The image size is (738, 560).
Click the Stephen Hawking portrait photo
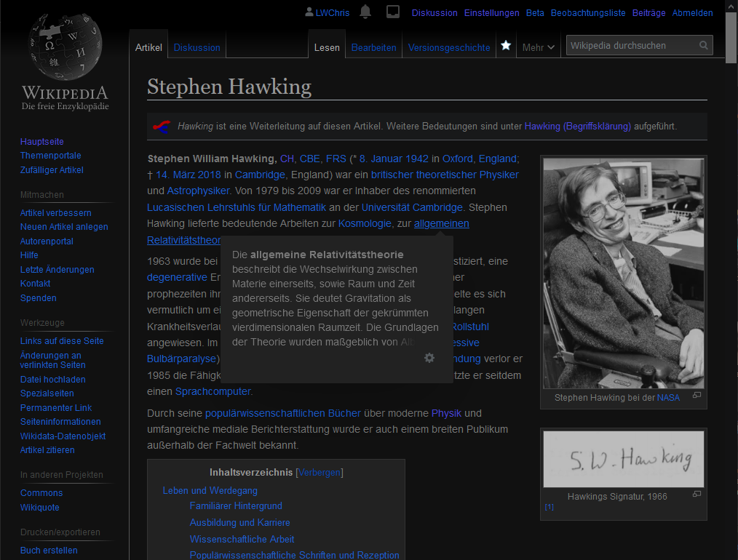(624, 273)
